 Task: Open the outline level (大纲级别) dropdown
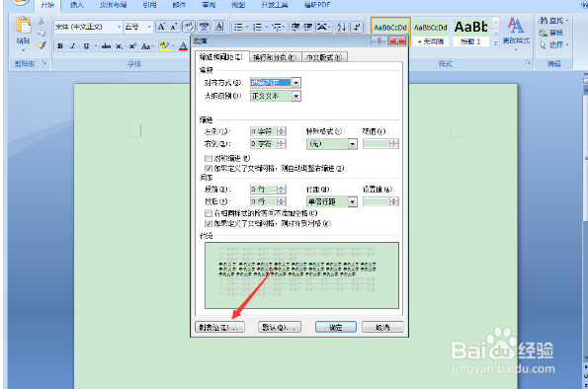[295, 97]
